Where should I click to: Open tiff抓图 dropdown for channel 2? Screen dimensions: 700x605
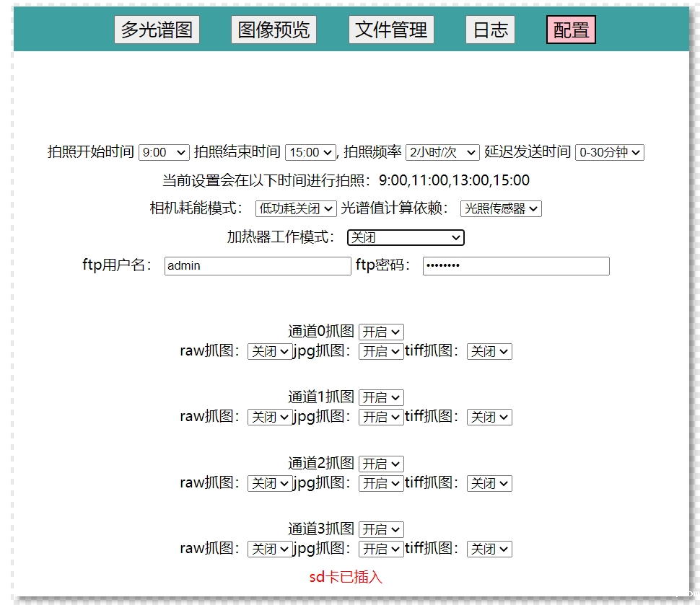(489, 483)
